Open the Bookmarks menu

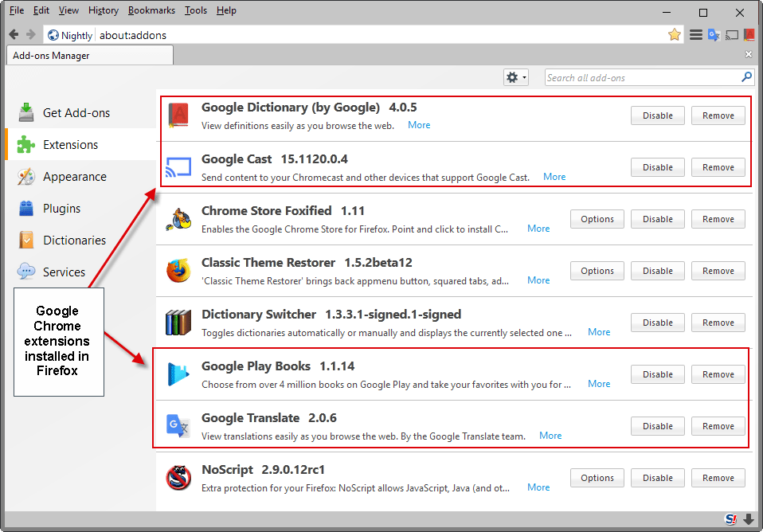[x=151, y=10]
